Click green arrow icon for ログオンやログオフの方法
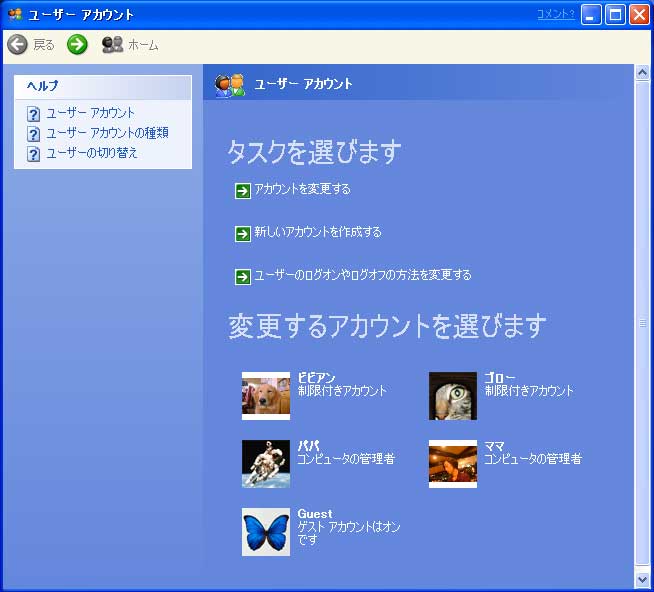Screen dimensions: 654x592 pyautogui.click(x=243, y=277)
